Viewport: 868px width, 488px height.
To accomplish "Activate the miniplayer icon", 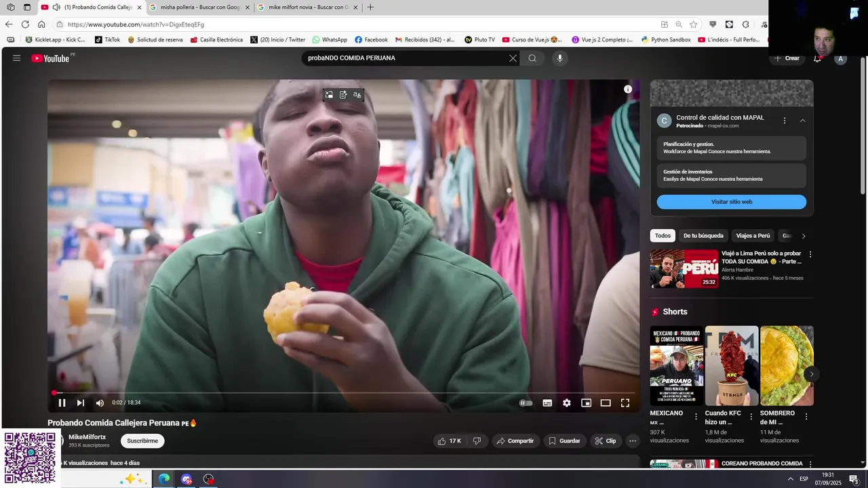I will click(x=586, y=403).
